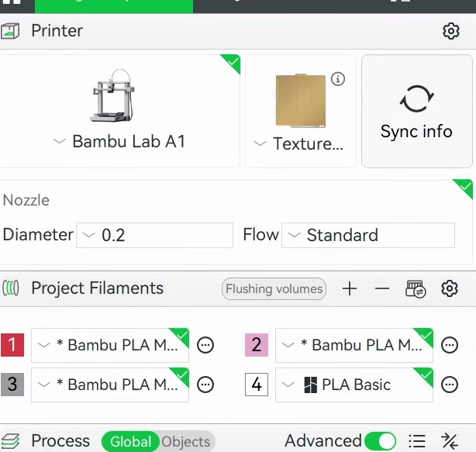Screen dimensions: 476x452
Task: Open process settings list icon
Action: (x=417, y=441)
